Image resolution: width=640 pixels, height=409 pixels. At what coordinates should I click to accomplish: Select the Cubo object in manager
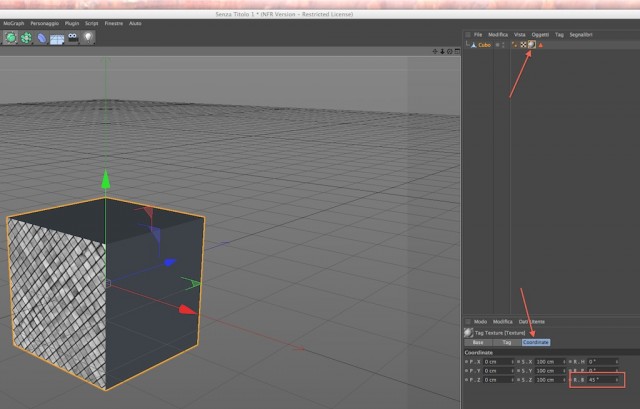coord(484,45)
